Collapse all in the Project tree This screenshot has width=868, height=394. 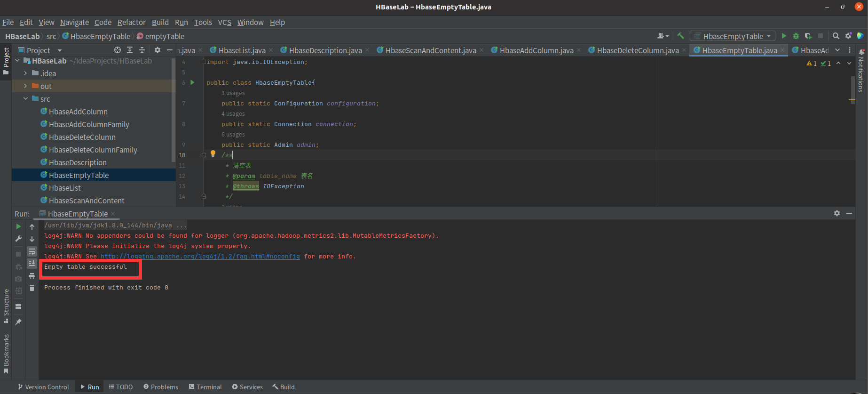(142, 50)
